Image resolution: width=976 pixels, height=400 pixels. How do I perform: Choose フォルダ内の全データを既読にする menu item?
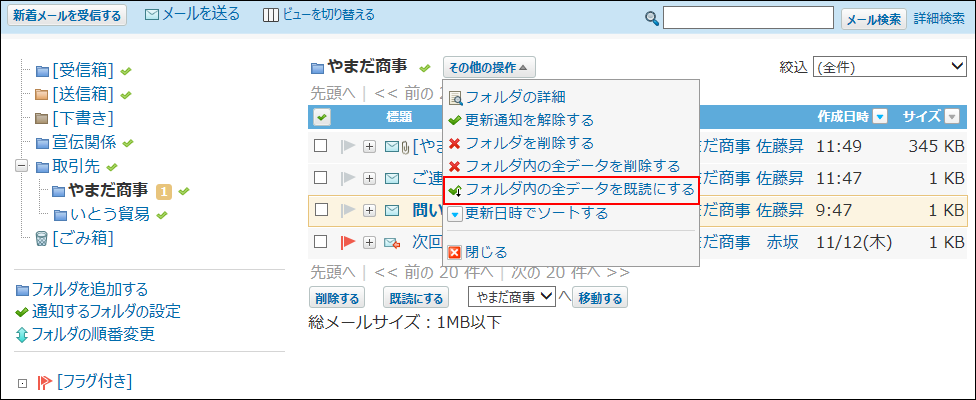(580, 190)
